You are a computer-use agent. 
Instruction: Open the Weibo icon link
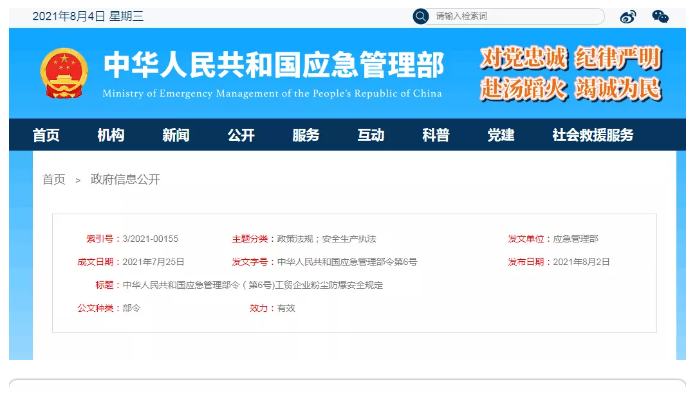point(628,17)
